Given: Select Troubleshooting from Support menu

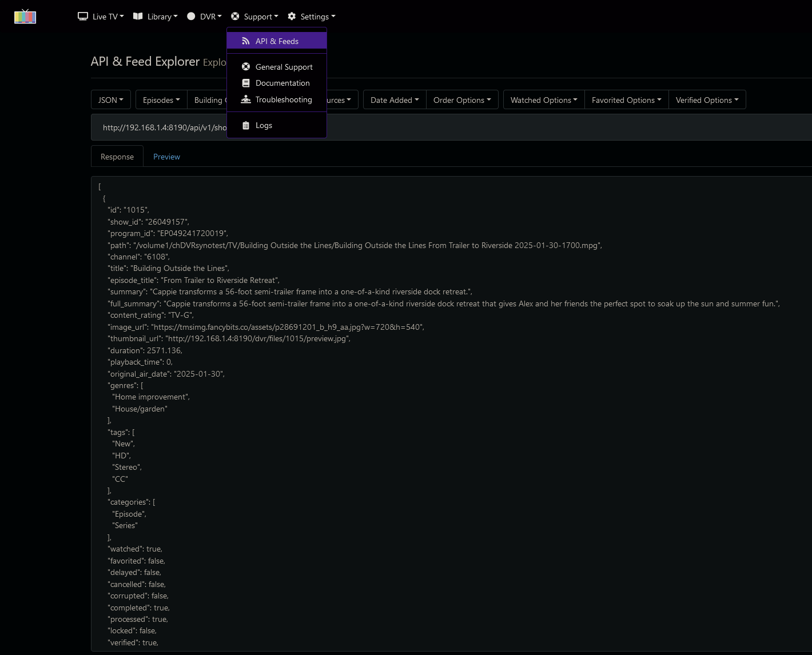Looking at the screenshot, I should pyautogui.click(x=283, y=99).
